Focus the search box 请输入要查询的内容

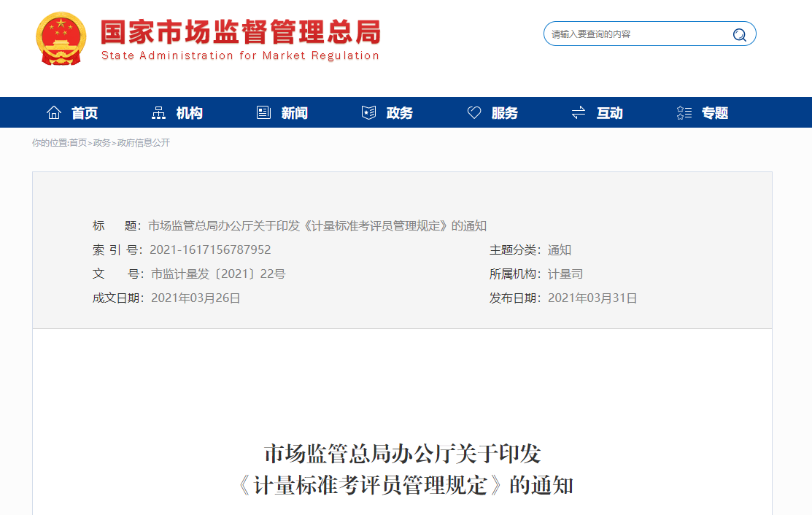(635, 34)
